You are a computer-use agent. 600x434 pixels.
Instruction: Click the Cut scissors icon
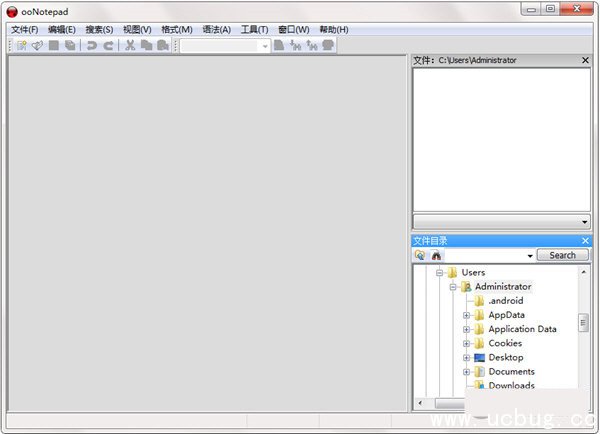[130, 46]
